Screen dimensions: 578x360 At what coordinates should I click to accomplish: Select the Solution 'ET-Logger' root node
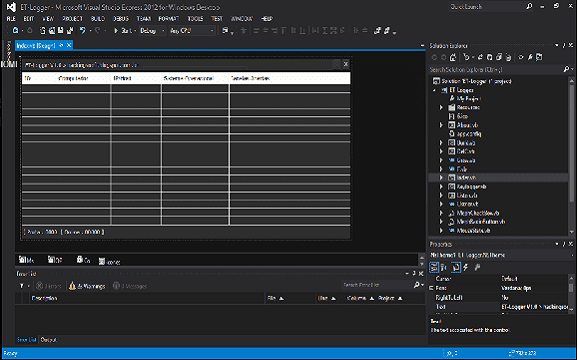[x=472, y=81]
